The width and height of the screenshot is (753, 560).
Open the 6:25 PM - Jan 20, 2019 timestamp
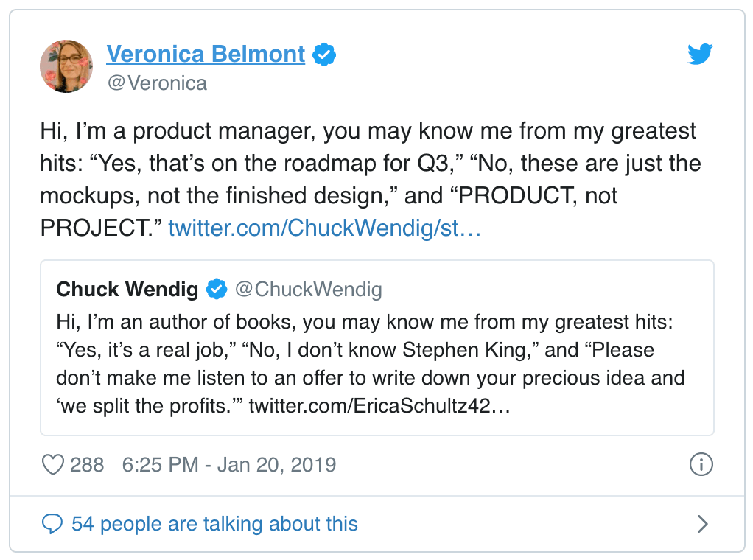pos(229,465)
